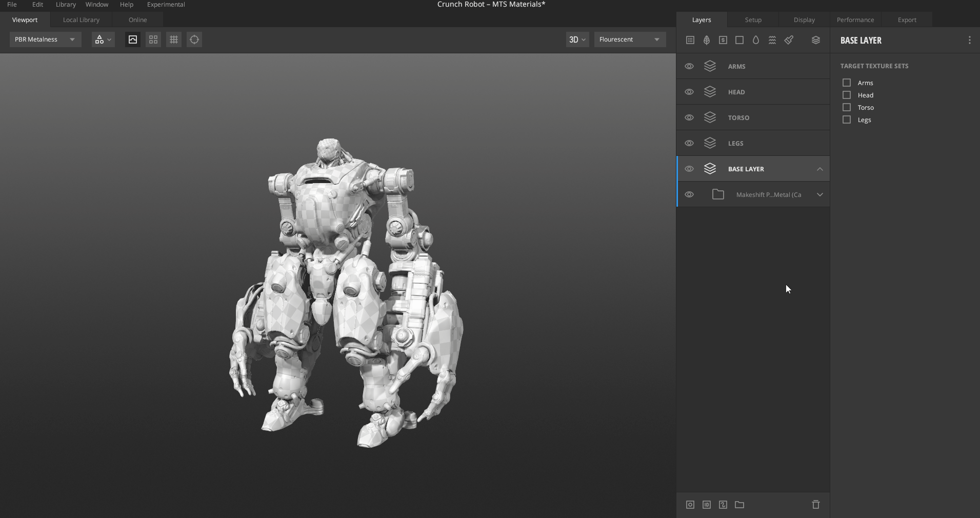This screenshot has width=980, height=518.
Task: Switch to the Export tab
Action: tap(907, 19)
